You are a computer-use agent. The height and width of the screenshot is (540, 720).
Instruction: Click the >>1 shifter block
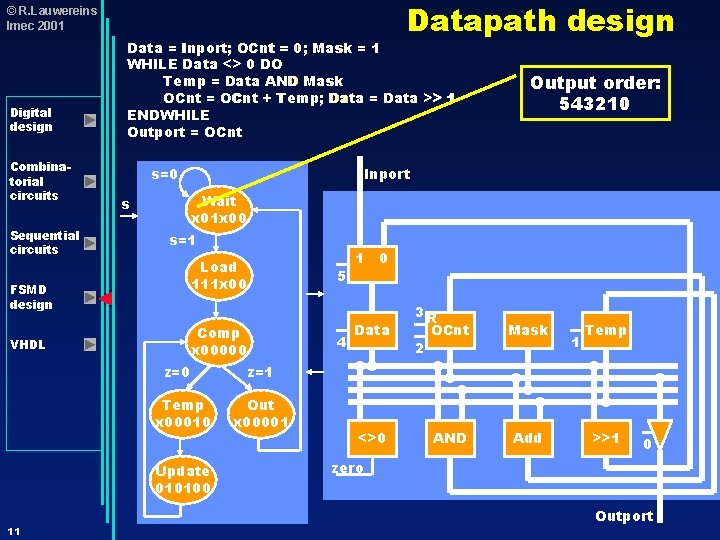(606, 438)
